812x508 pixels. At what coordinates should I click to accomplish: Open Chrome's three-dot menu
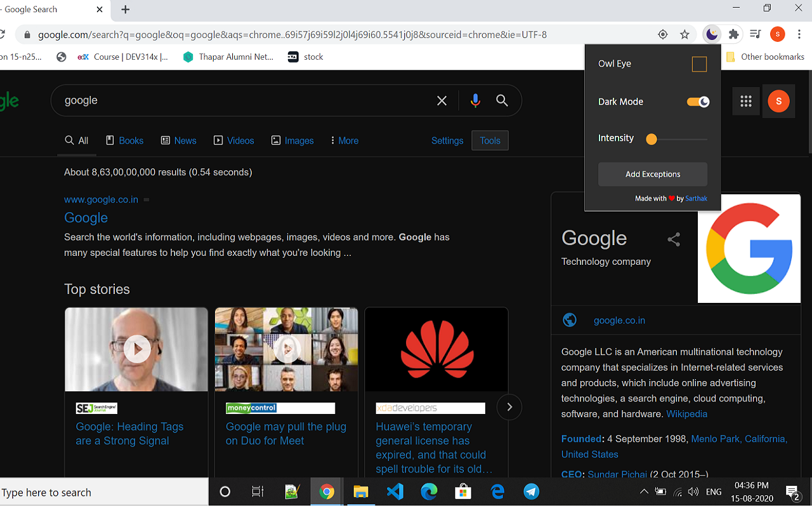(x=799, y=34)
